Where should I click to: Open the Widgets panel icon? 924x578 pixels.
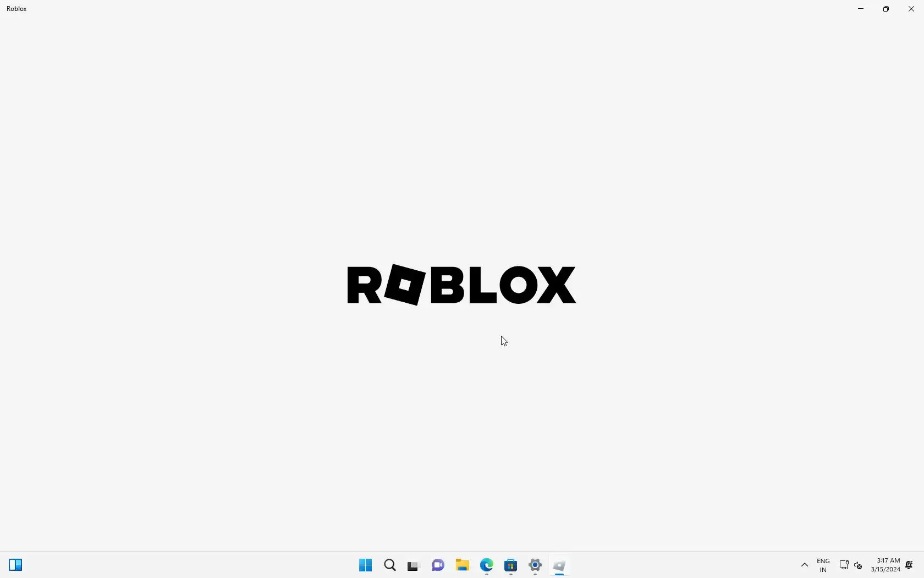(x=15, y=565)
